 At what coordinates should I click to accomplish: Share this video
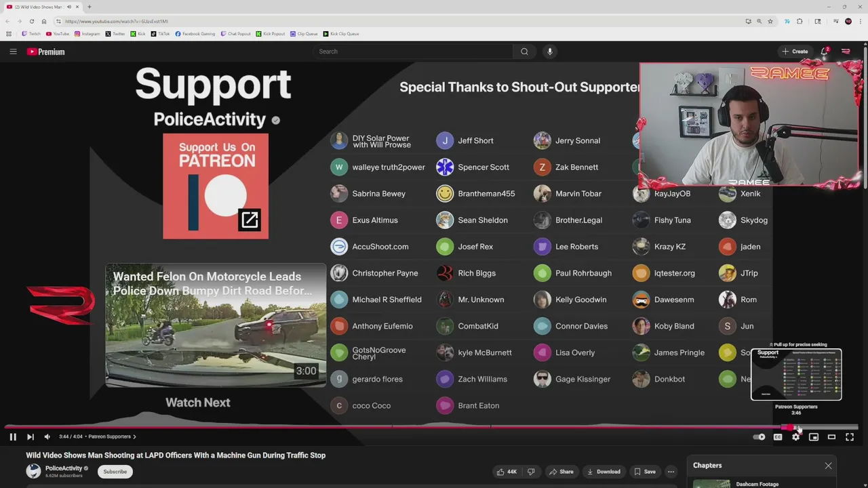click(x=561, y=472)
